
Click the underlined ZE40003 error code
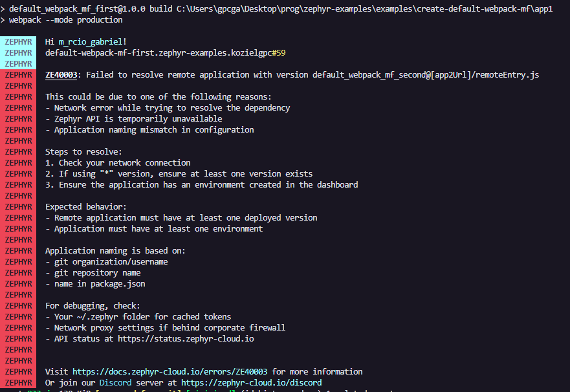coord(61,75)
